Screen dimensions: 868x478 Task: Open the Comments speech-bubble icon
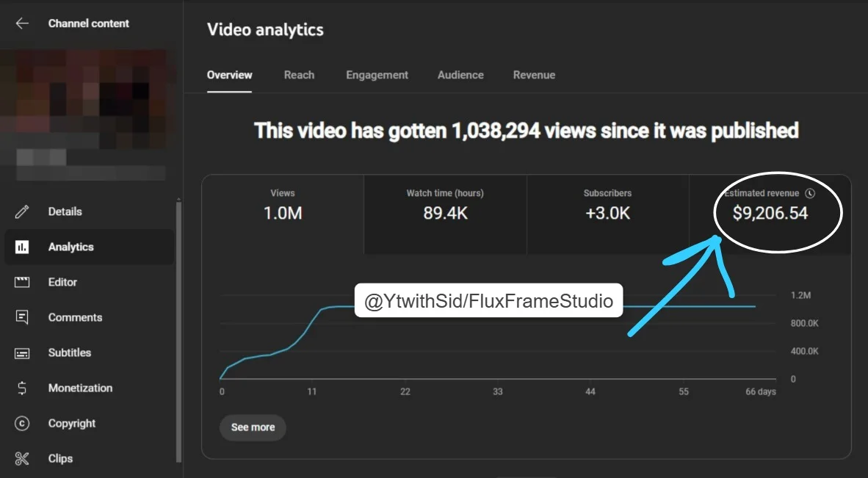point(22,317)
